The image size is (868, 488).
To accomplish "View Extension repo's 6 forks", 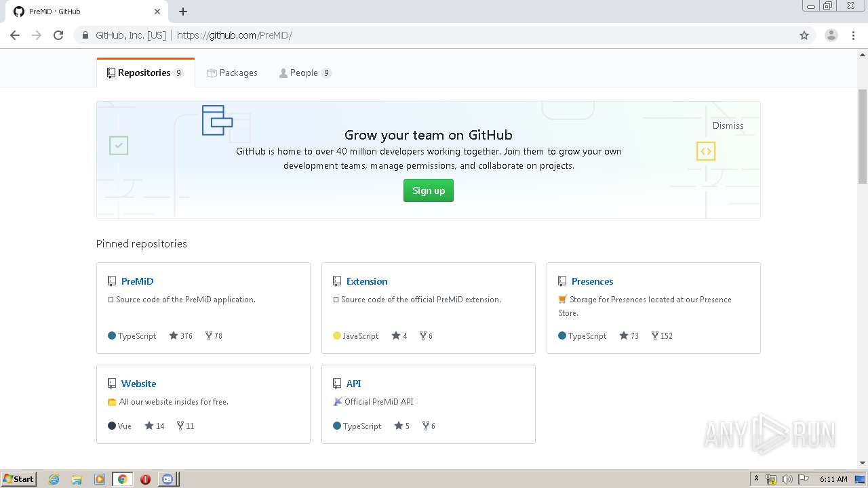I will 426,335.
